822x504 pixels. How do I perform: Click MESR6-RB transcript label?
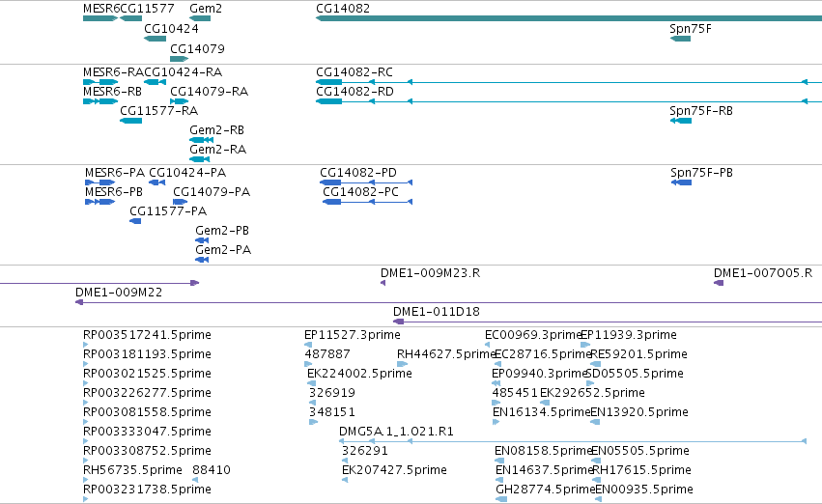coord(112,92)
